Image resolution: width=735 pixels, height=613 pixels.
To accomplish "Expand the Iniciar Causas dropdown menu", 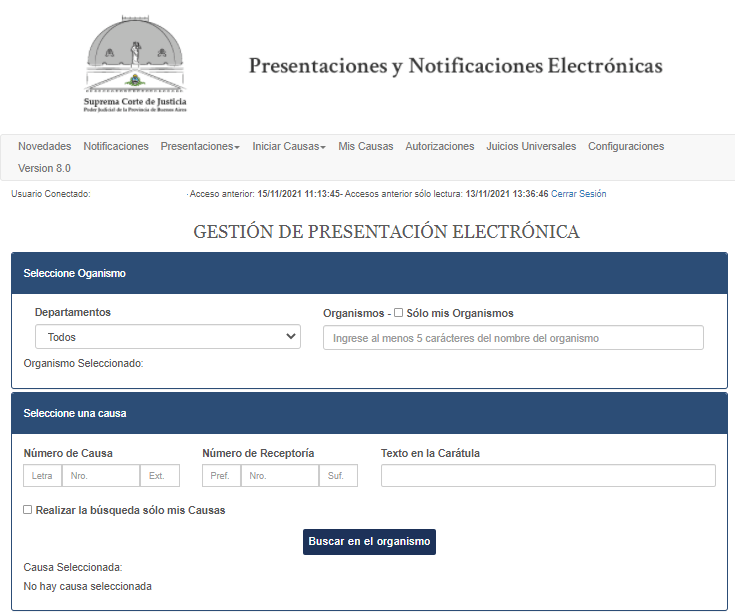I will 289,146.
